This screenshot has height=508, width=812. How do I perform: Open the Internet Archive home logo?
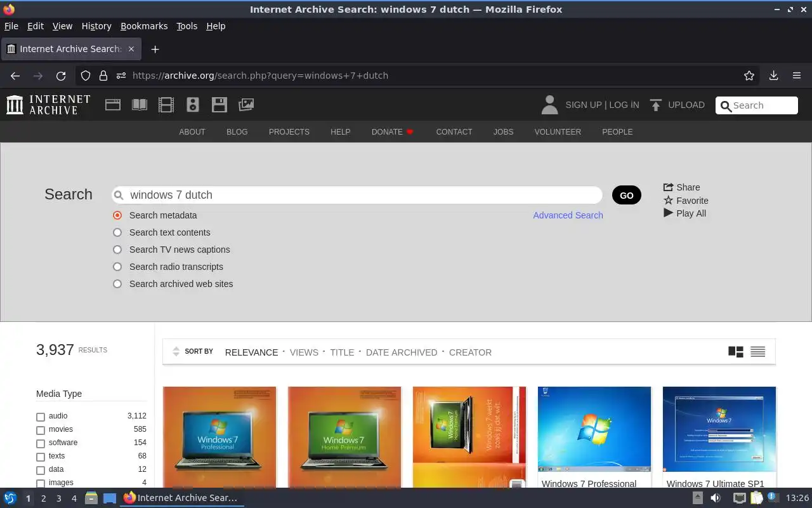pyautogui.click(x=48, y=105)
